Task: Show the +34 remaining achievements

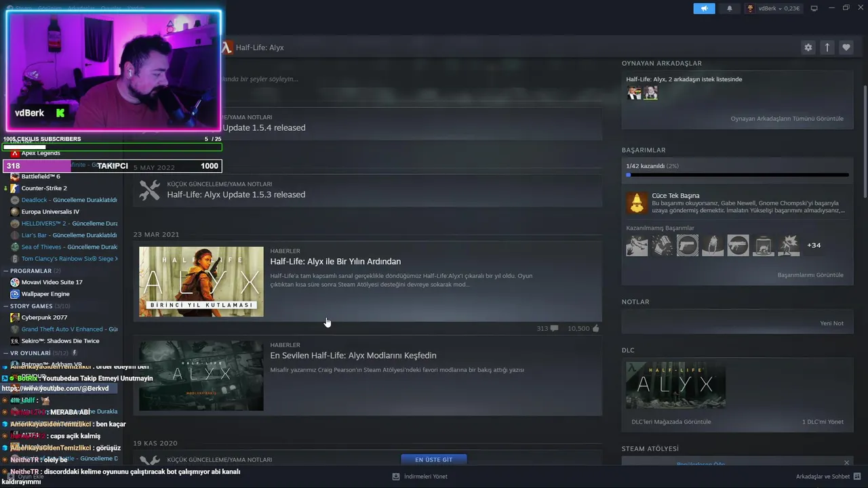Action: coord(814,245)
